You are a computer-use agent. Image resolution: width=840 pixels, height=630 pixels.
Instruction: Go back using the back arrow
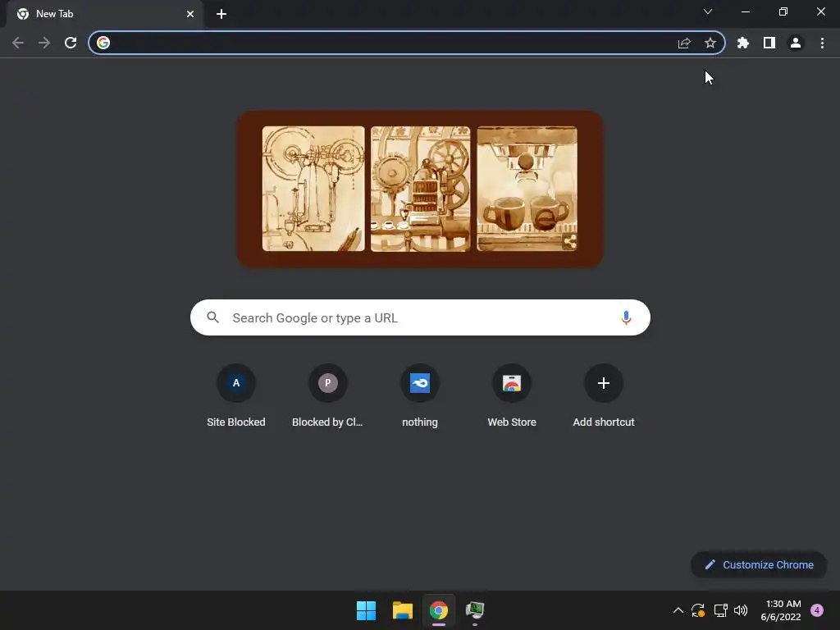coord(18,43)
